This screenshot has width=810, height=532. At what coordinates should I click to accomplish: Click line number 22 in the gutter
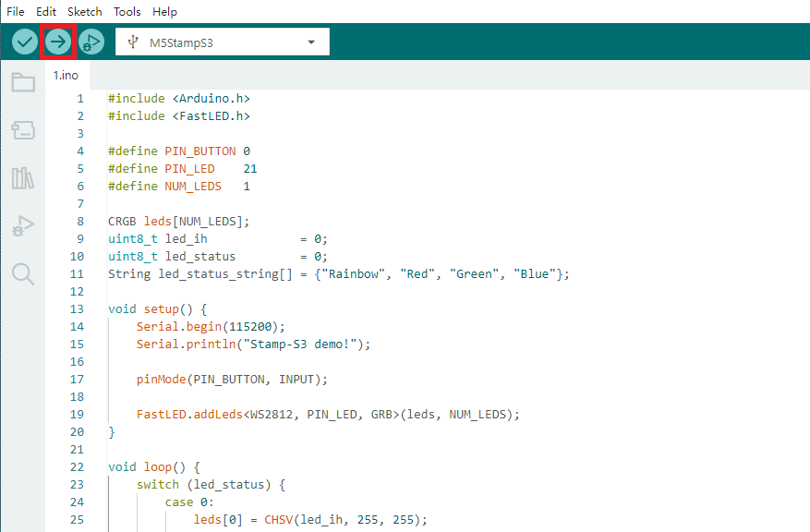point(77,467)
